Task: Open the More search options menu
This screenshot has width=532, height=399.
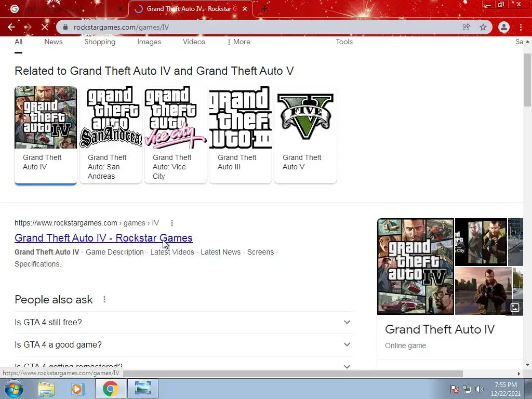Action: [239, 42]
